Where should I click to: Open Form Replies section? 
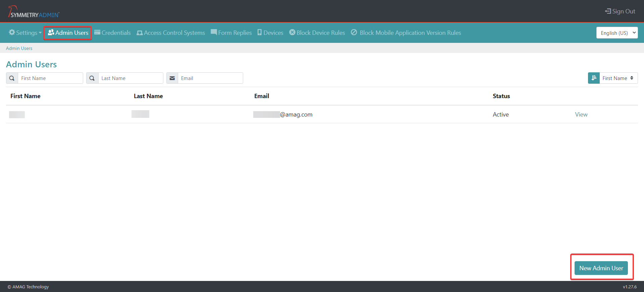point(231,32)
